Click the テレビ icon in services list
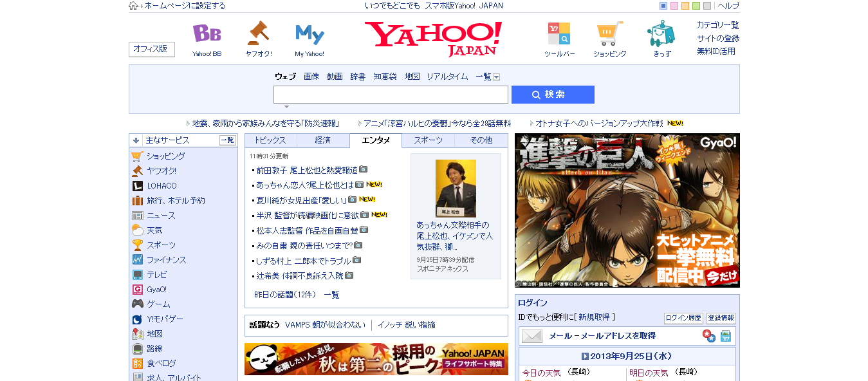Image resolution: width=868 pixels, height=381 pixels. [x=137, y=275]
